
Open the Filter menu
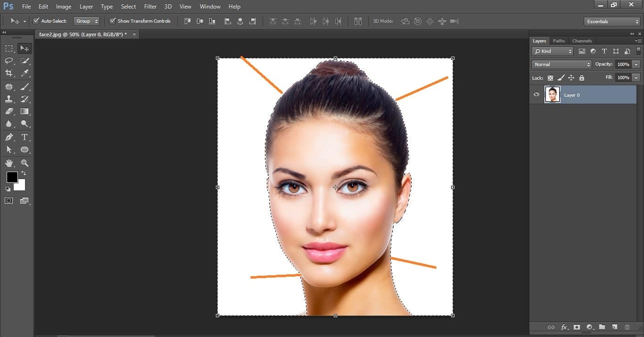pos(150,7)
